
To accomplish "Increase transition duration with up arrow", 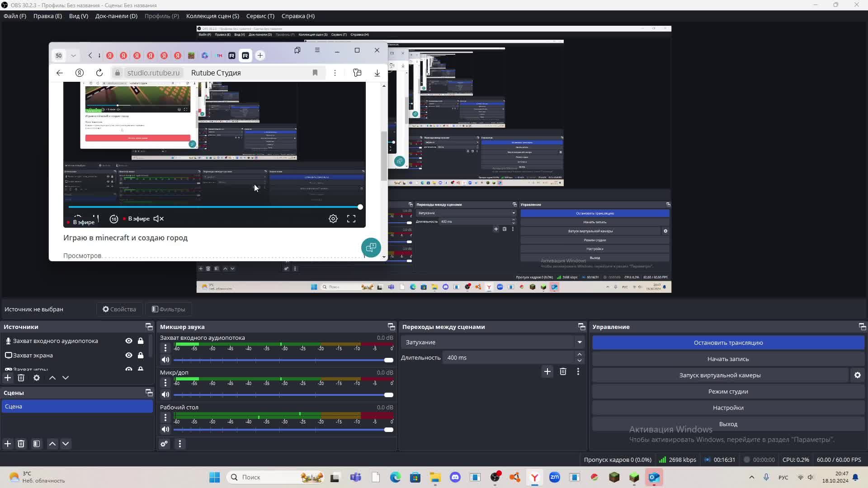I will pyautogui.click(x=580, y=354).
